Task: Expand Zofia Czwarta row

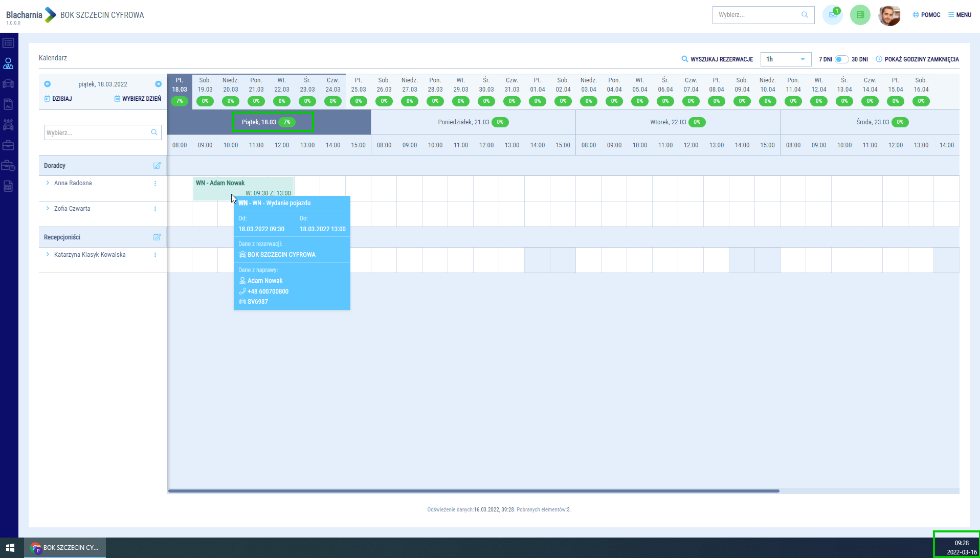Action: (x=48, y=209)
